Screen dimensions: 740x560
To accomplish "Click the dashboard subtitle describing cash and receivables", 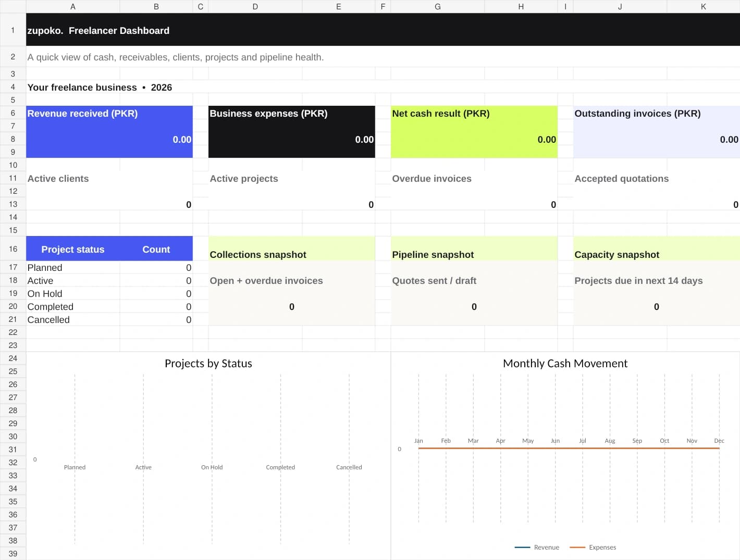I will click(176, 57).
